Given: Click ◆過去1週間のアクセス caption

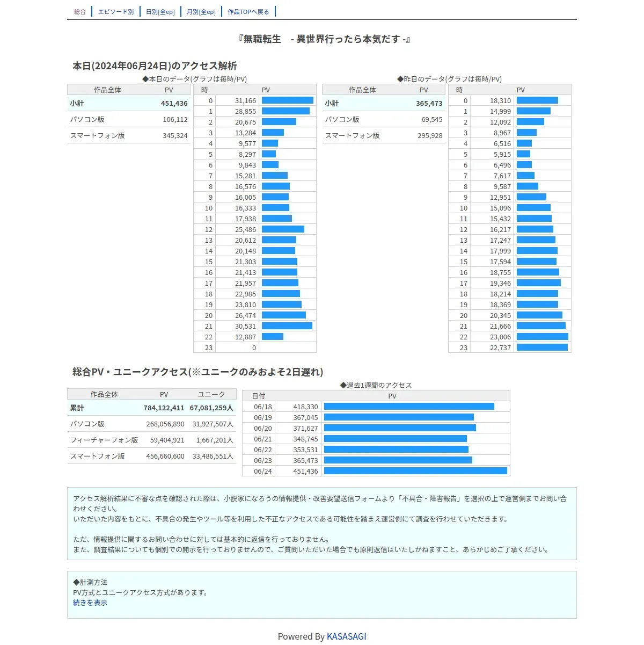Looking at the screenshot, I should tap(376, 385).
